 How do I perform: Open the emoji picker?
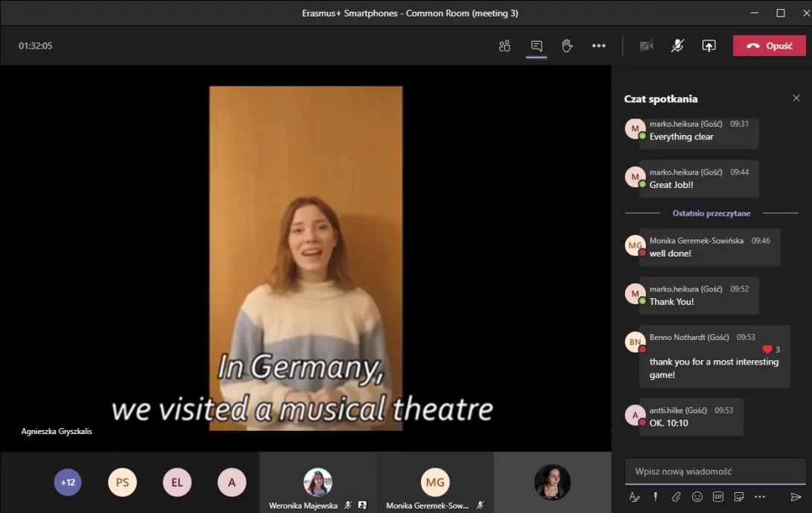[x=697, y=497]
